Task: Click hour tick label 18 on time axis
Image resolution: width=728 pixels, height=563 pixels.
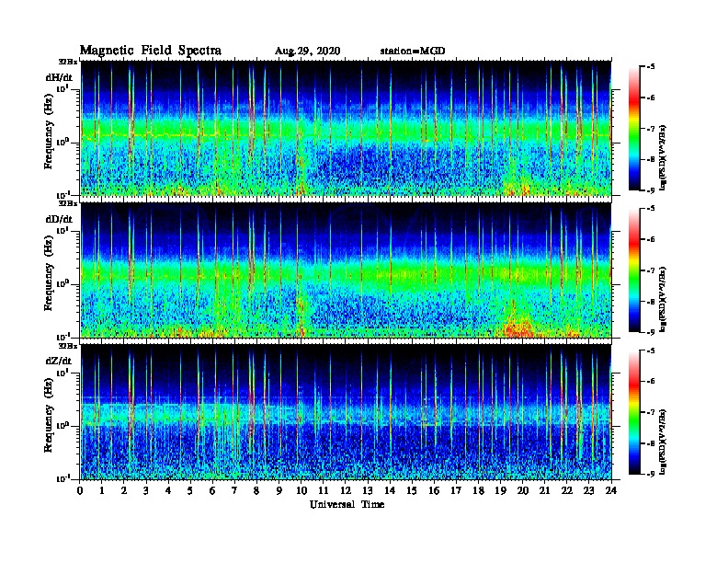Action: [x=478, y=491]
